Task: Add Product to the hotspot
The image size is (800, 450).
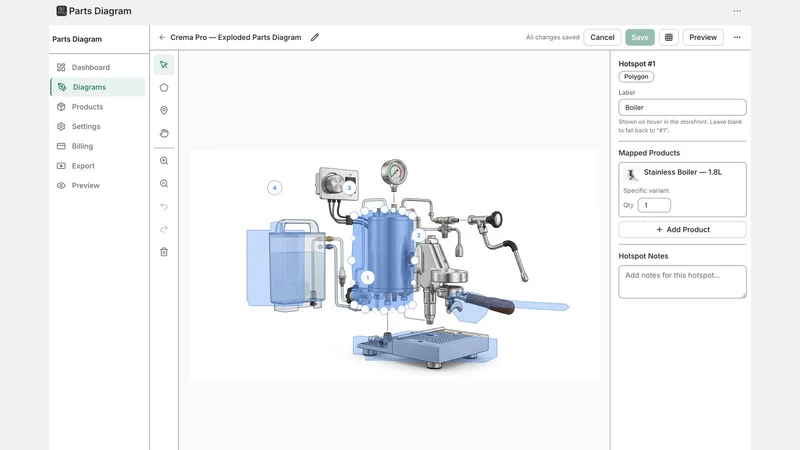Action: pyautogui.click(x=683, y=230)
